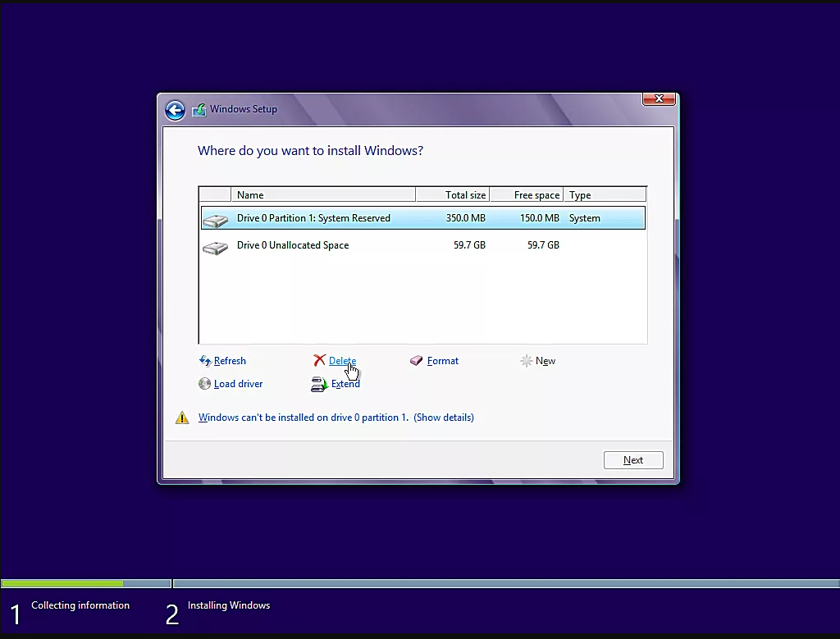Click the Collecting information step label
The width and height of the screenshot is (840, 639).
coord(80,605)
